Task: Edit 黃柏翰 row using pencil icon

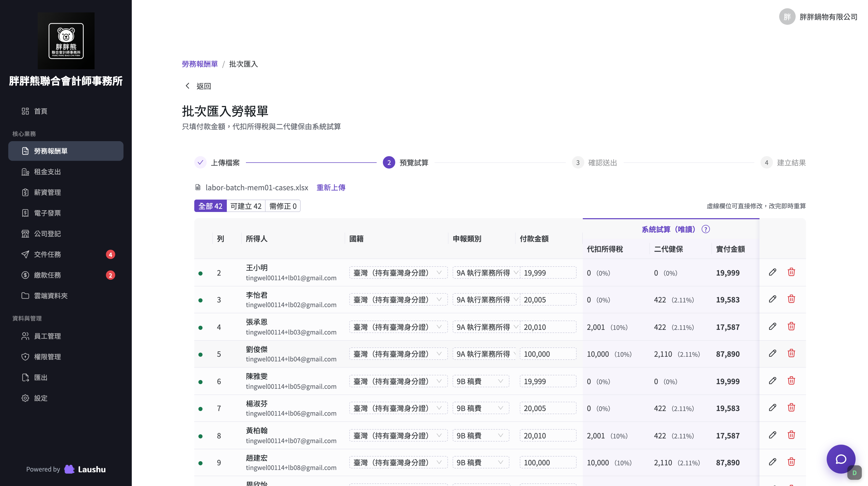Action: pos(772,435)
